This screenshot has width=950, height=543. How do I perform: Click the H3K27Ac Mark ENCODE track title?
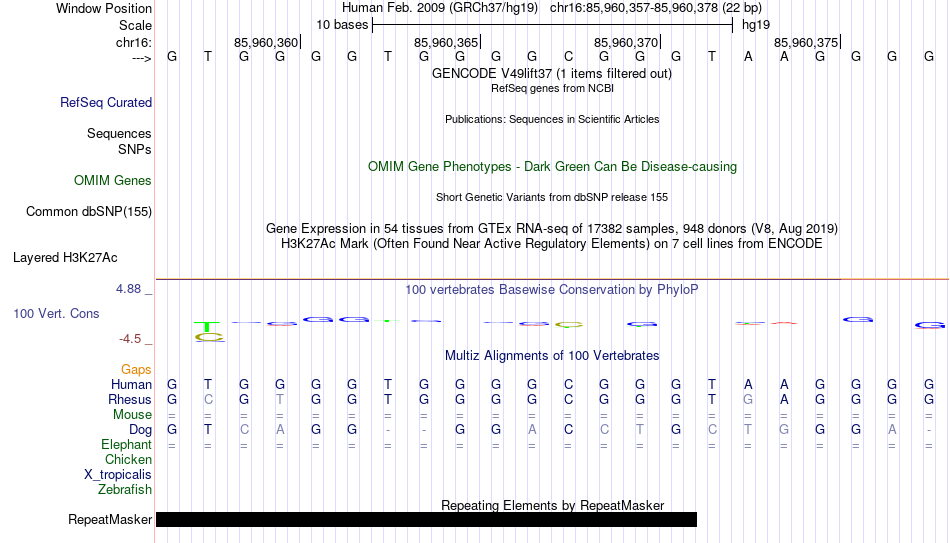point(552,244)
